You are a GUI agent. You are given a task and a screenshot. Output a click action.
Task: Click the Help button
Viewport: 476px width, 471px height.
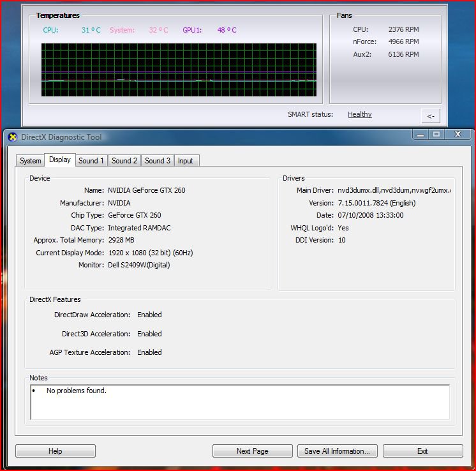click(56, 451)
